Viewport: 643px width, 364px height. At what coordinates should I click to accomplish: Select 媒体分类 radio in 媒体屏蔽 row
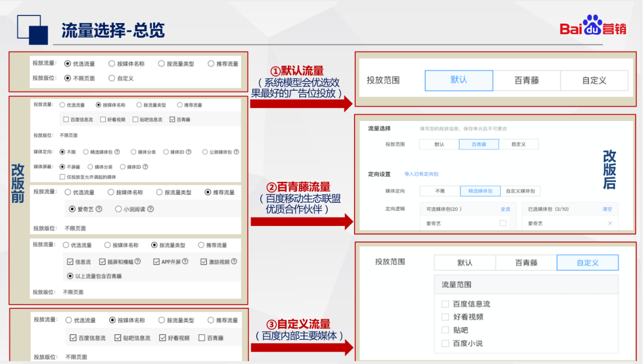(x=90, y=167)
